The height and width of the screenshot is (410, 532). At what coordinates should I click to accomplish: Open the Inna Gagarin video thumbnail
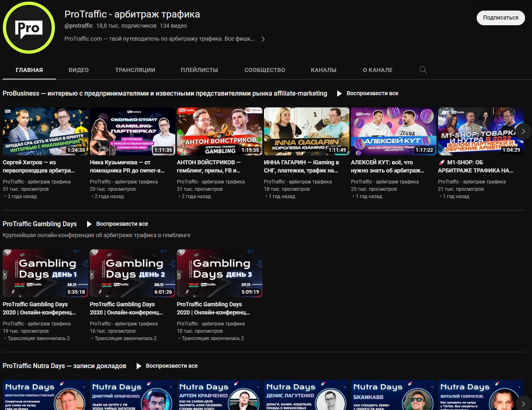click(307, 131)
